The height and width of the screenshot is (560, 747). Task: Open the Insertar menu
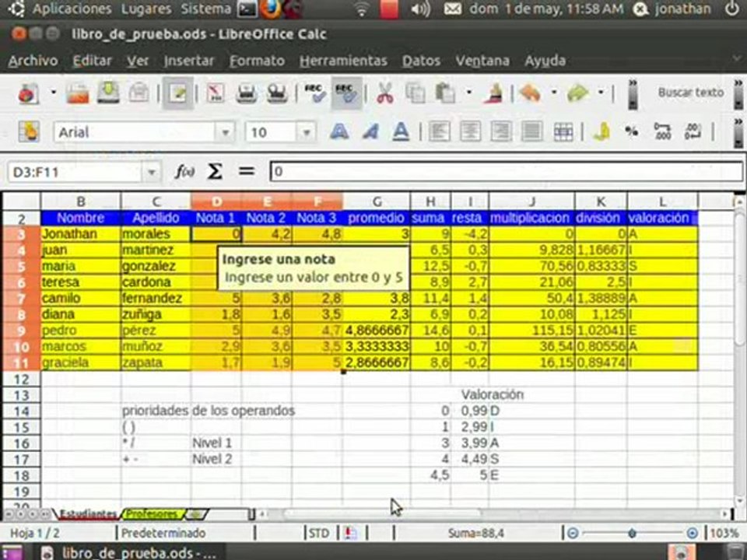pos(188,61)
